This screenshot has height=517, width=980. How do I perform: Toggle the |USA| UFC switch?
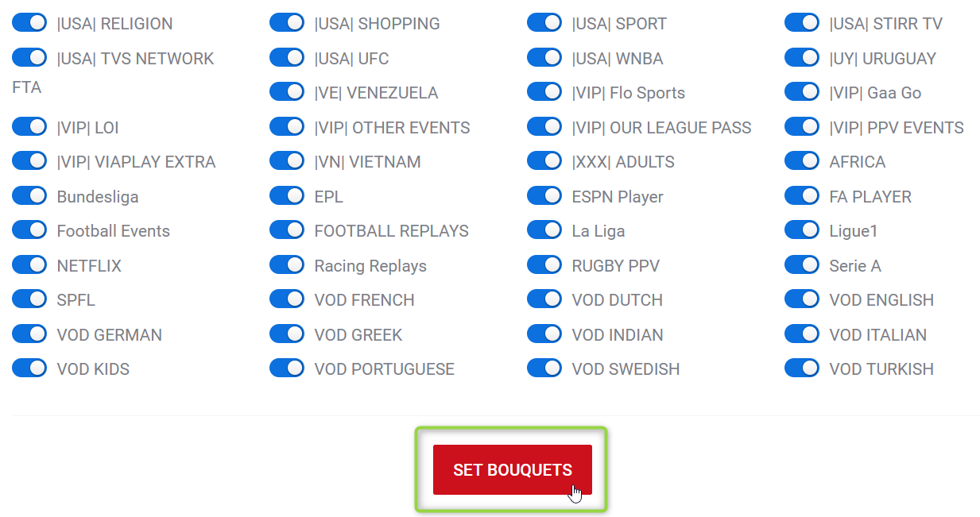[287, 58]
